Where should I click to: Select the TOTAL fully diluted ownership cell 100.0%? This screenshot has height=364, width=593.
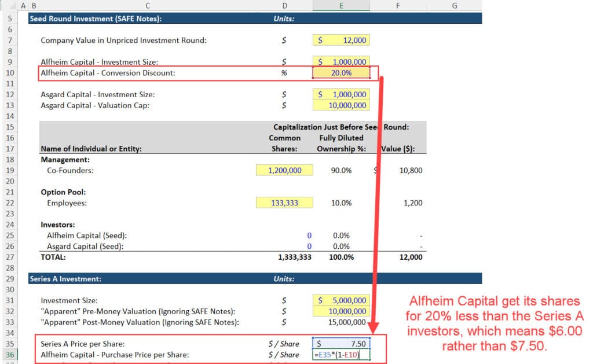341,257
